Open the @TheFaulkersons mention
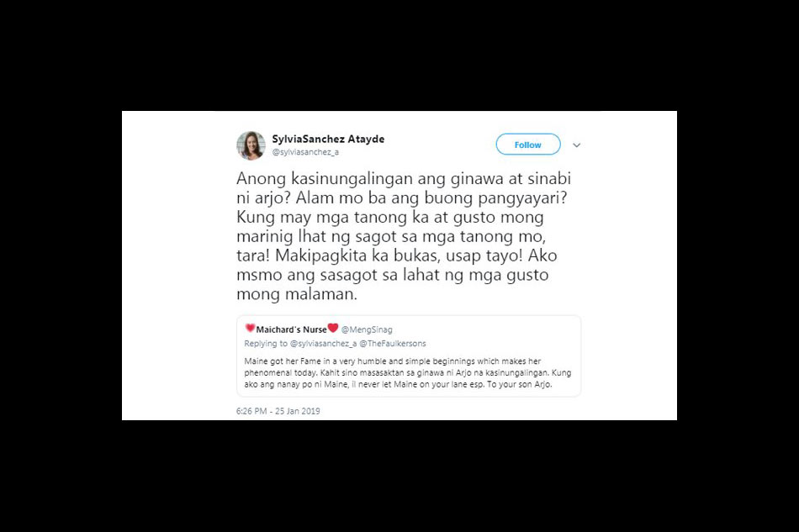The image size is (799, 532). [x=393, y=344]
